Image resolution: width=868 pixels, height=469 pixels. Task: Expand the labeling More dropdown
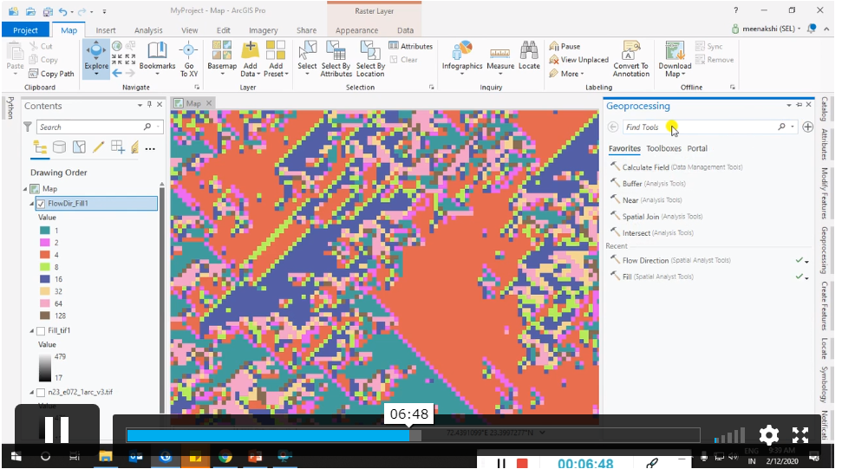567,74
